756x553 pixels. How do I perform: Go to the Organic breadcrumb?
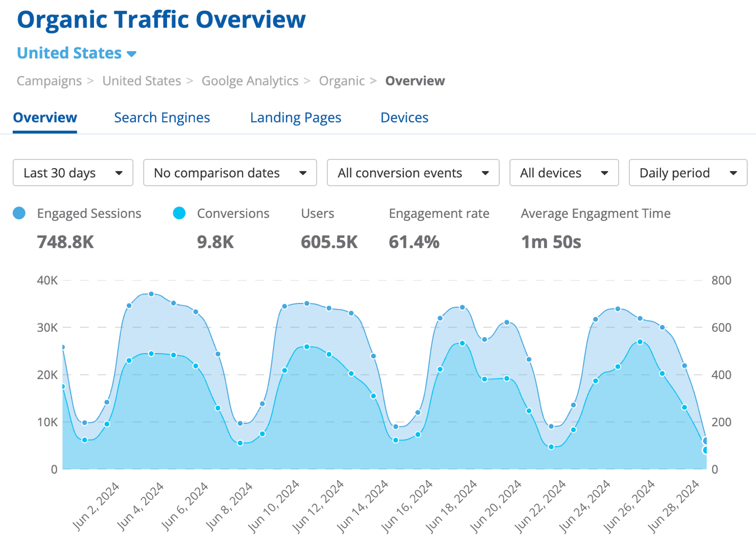pos(342,81)
